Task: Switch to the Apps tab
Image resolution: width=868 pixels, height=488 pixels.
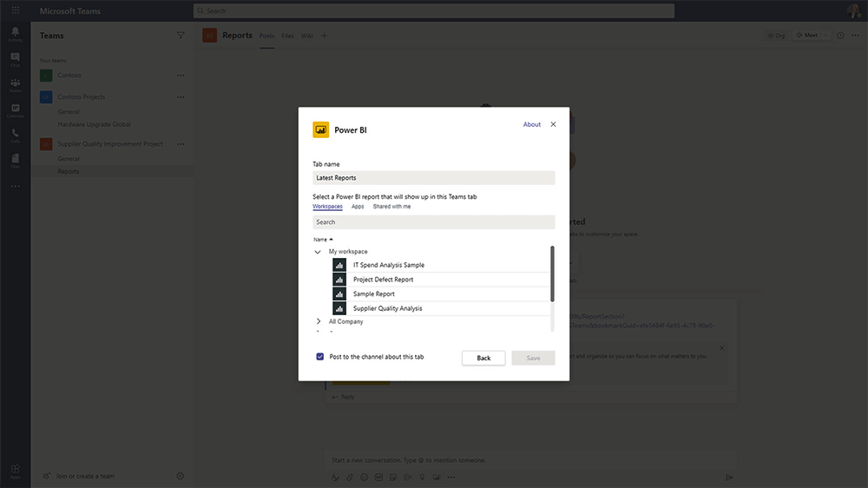Action: click(x=358, y=207)
